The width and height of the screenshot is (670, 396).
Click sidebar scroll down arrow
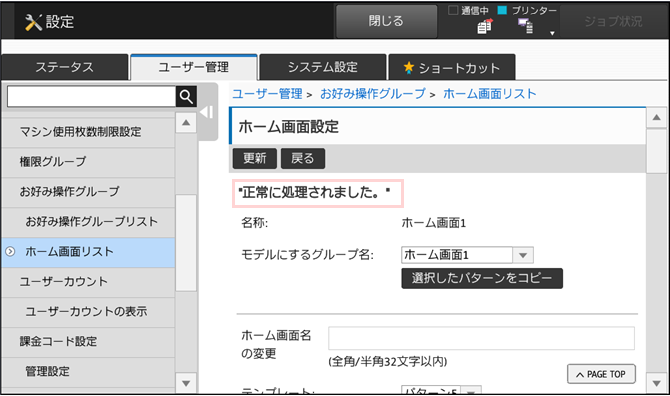tap(186, 383)
